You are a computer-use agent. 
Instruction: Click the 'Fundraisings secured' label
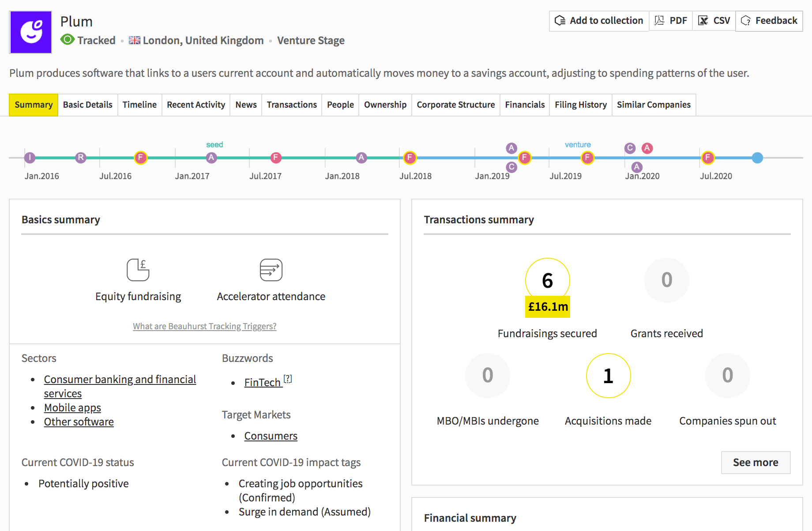point(547,333)
